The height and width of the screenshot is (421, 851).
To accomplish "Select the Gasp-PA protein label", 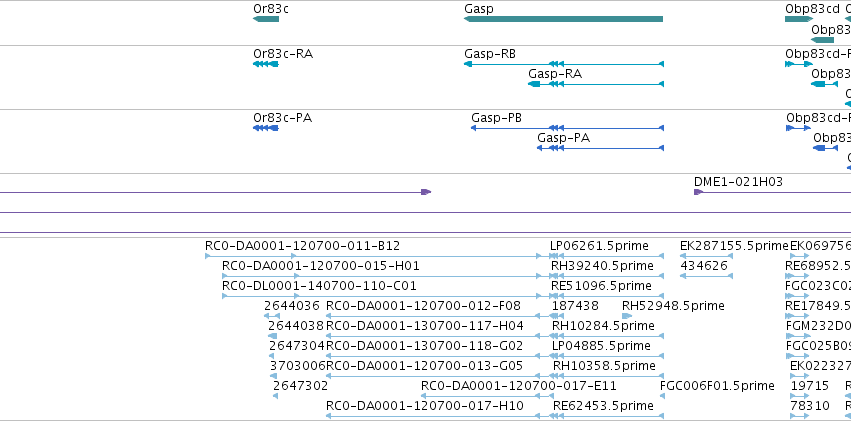I will (563, 138).
